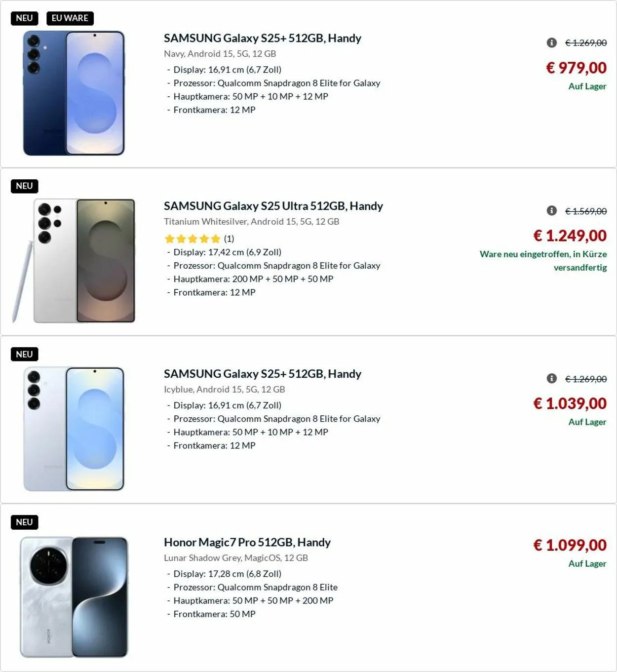Open Galaxy S25 Ultra Whitesilver product image

(x=74, y=261)
